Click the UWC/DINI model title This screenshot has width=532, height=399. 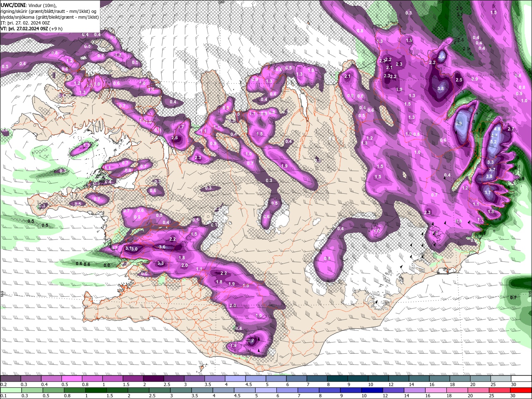click(13, 5)
